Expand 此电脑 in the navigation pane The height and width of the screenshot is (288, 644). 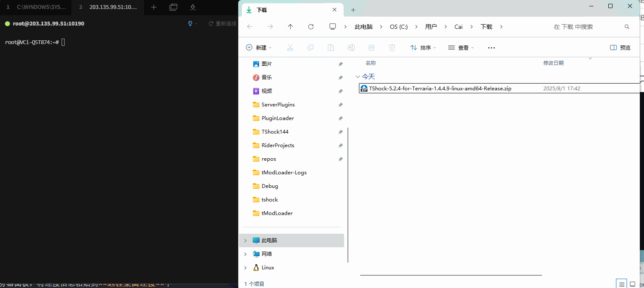(x=245, y=240)
